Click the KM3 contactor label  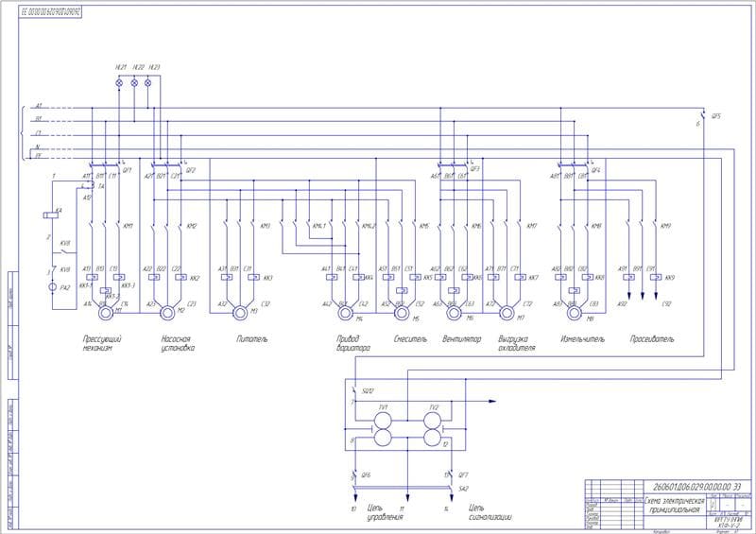[x=266, y=226]
